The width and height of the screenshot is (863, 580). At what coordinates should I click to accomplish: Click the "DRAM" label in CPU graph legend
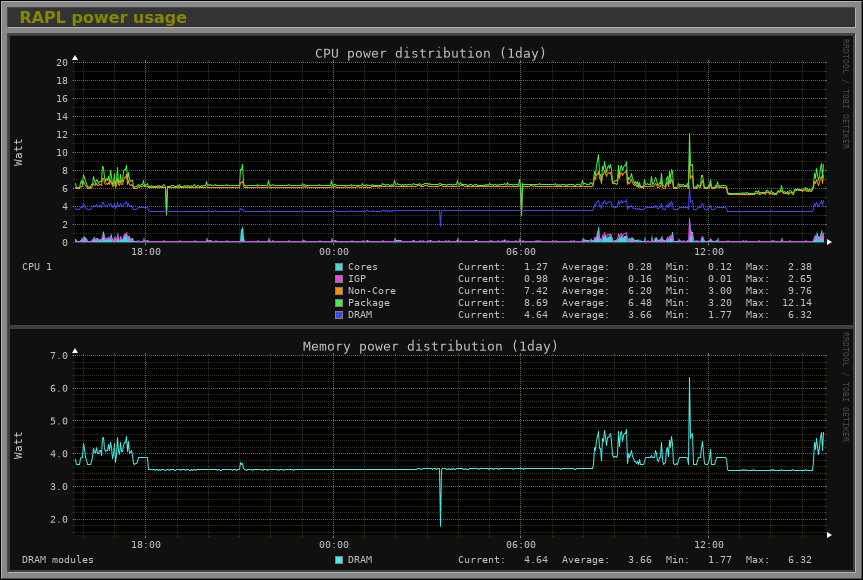point(360,315)
